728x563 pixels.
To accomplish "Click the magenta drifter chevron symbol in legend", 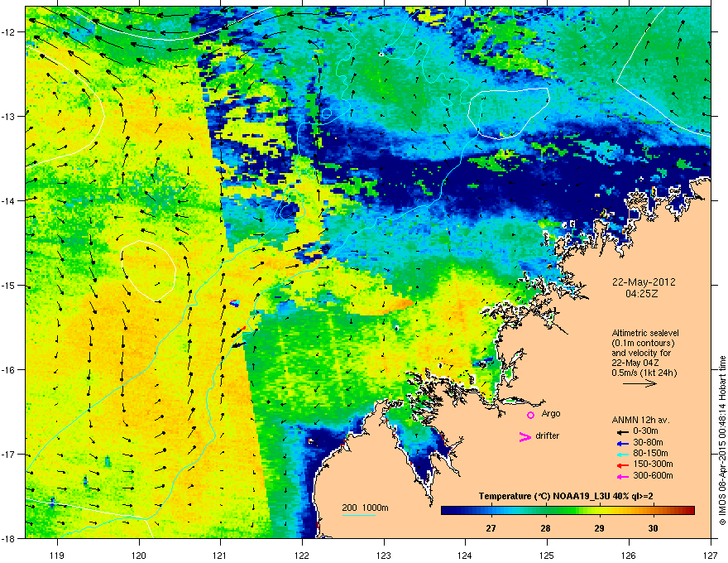I will [525, 436].
